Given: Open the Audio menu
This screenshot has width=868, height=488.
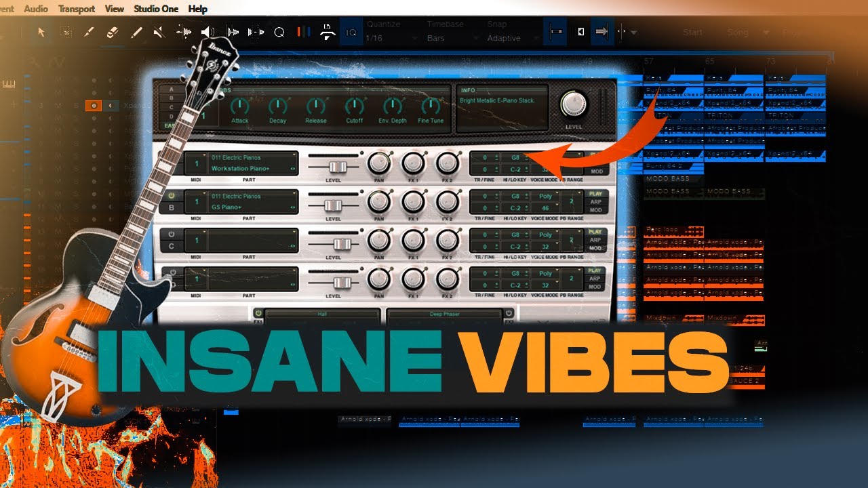Looking at the screenshot, I should (35, 9).
